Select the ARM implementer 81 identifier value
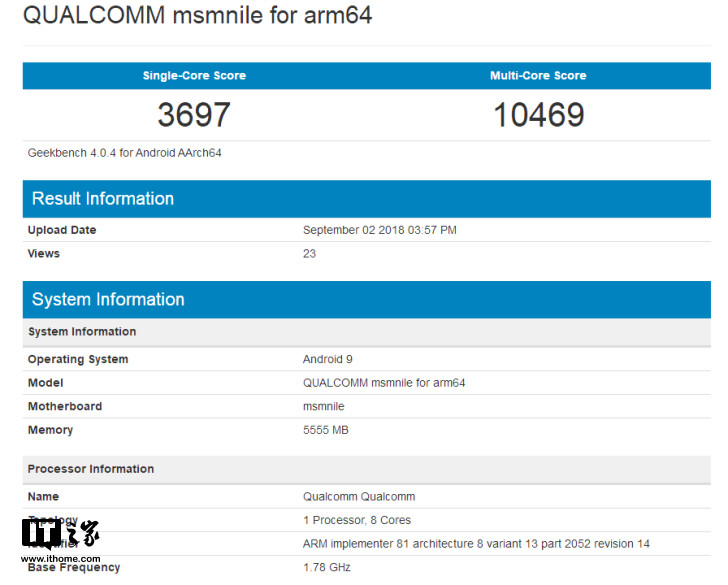Viewport: 728px width, 585px height. coord(476,544)
